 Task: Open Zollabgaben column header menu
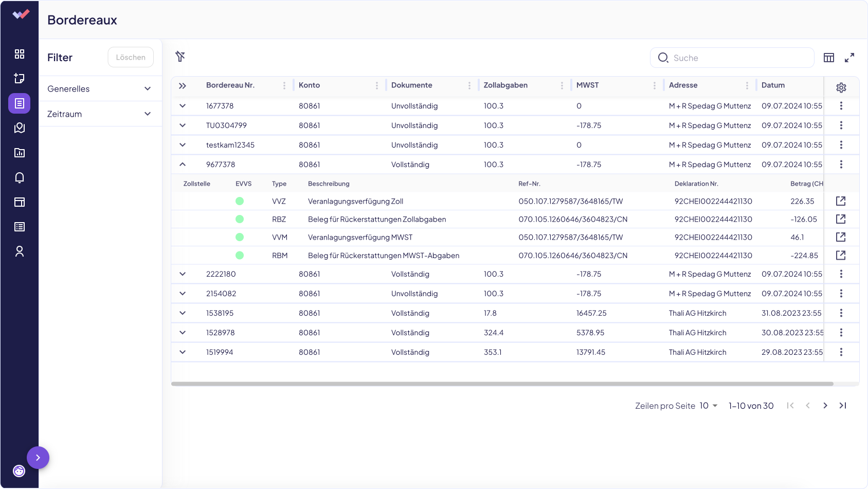click(x=562, y=86)
